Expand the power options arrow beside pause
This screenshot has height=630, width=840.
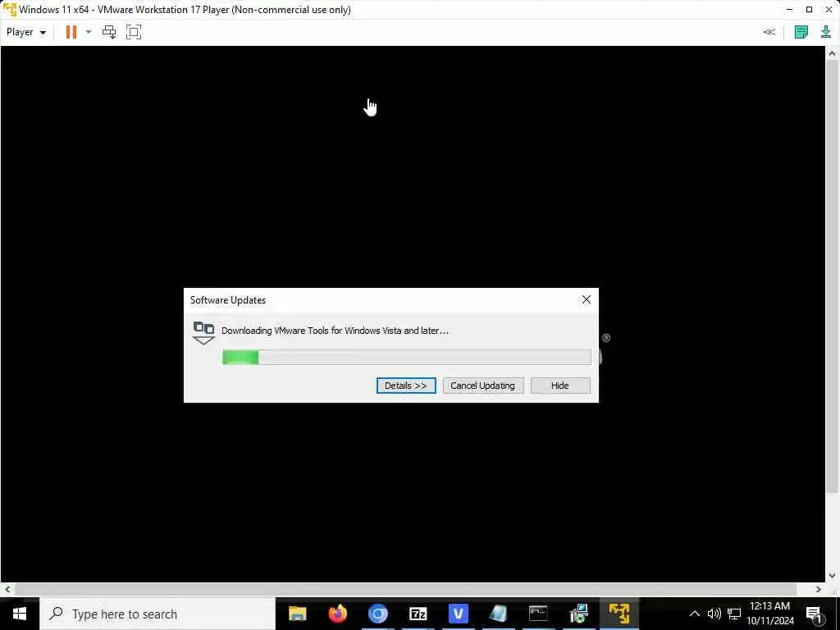[89, 32]
